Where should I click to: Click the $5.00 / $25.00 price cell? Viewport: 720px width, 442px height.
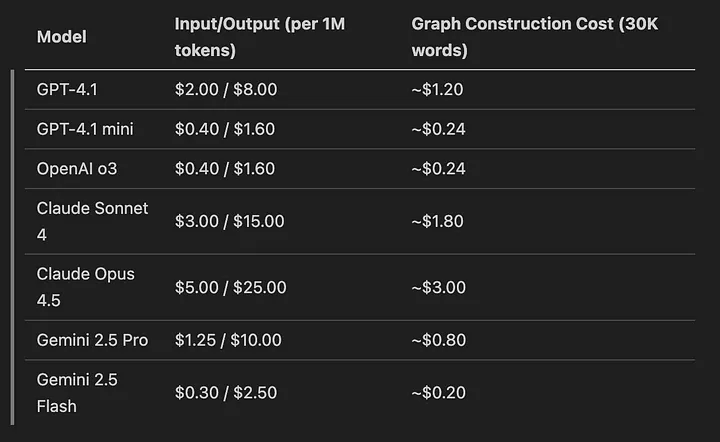[231, 287]
